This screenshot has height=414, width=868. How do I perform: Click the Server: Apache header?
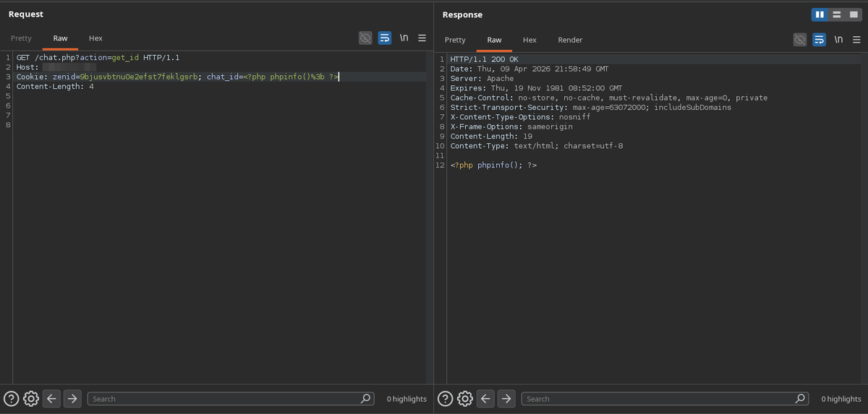coord(482,78)
